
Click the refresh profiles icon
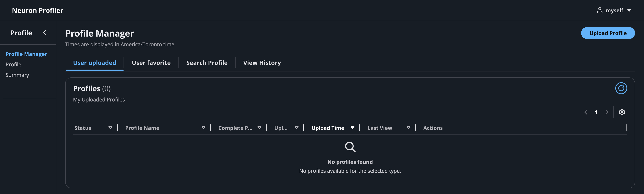point(621,88)
